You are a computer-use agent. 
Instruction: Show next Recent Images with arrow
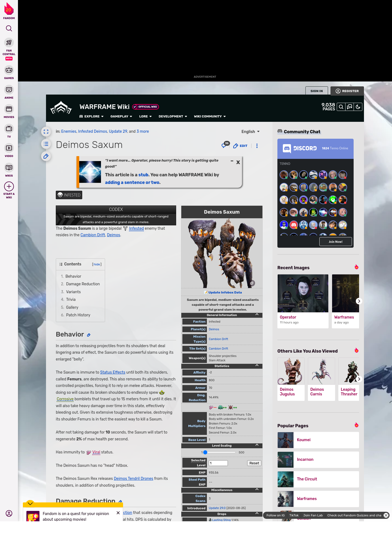(x=359, y=301)
